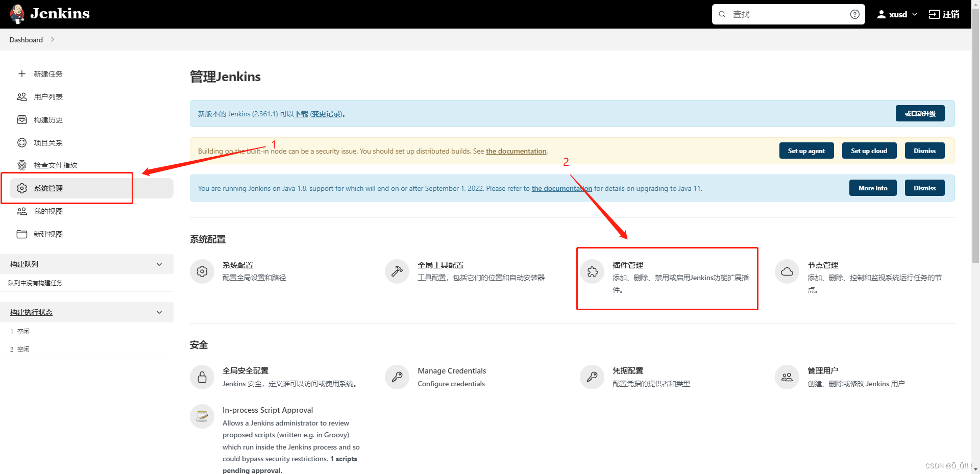Click the people icon for 我的视图
This screenshot has height=474, width=980.
[x=22, y=211]
